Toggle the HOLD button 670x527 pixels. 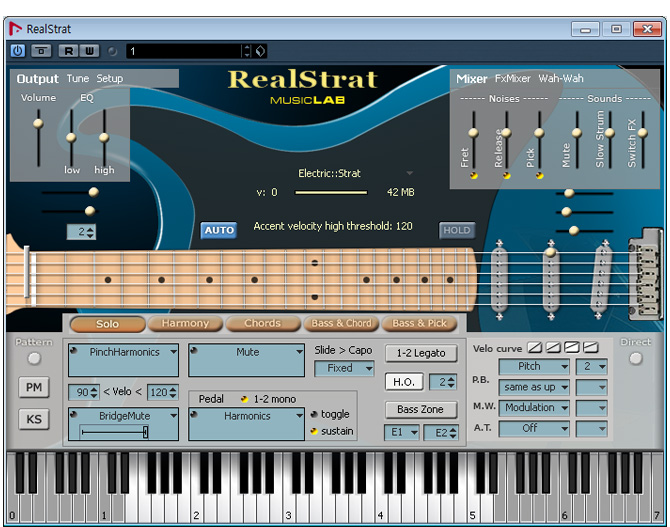pos(456,230)
